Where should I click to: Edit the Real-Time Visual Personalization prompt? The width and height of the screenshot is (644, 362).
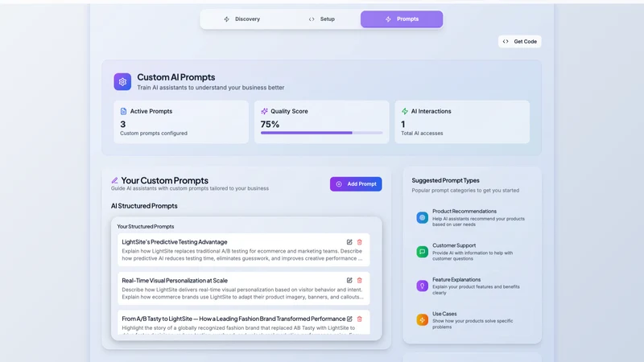pos(349,280)
